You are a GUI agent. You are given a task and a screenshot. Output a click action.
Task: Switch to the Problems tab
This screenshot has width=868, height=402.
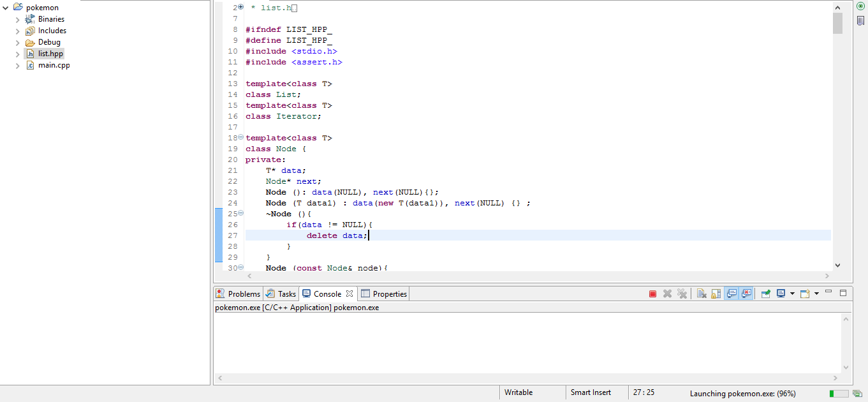point(239,294)
